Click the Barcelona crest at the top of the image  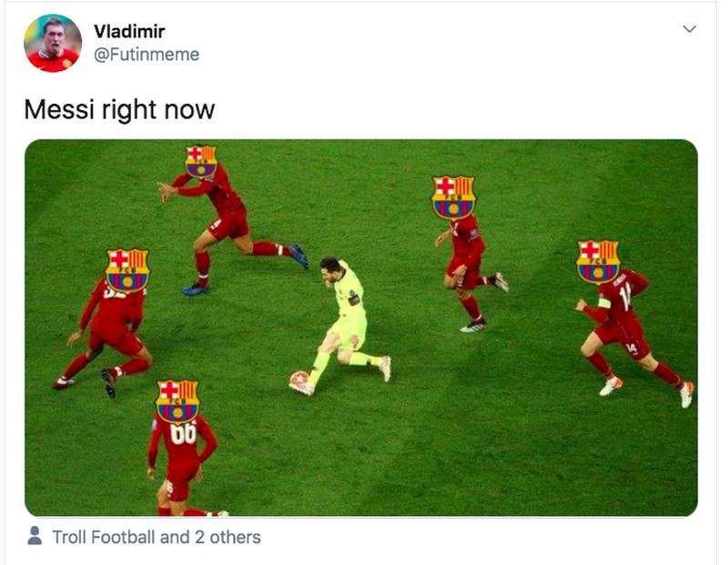click(199, 162)
